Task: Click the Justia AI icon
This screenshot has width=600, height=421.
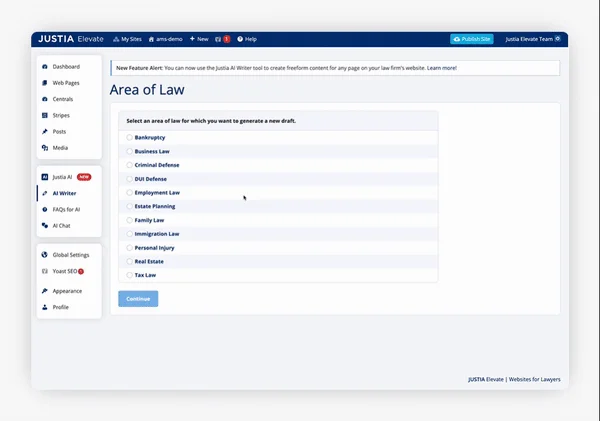Action: (x=45, y=177)
